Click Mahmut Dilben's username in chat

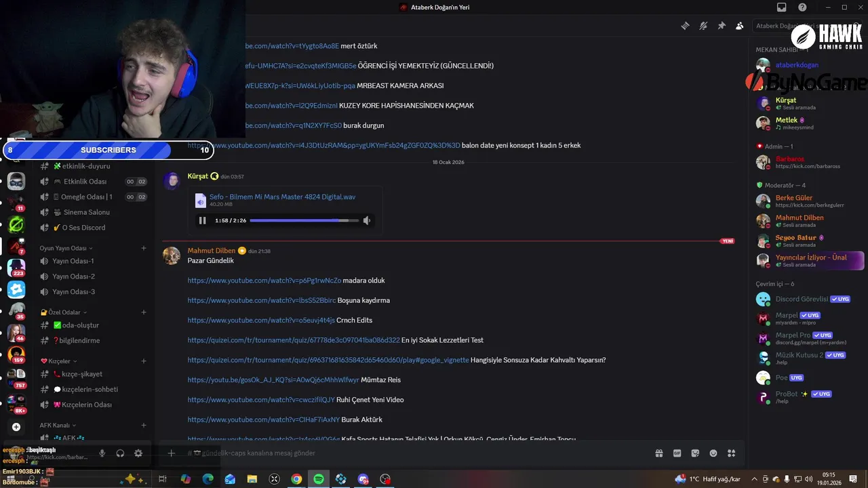(212, 251)
